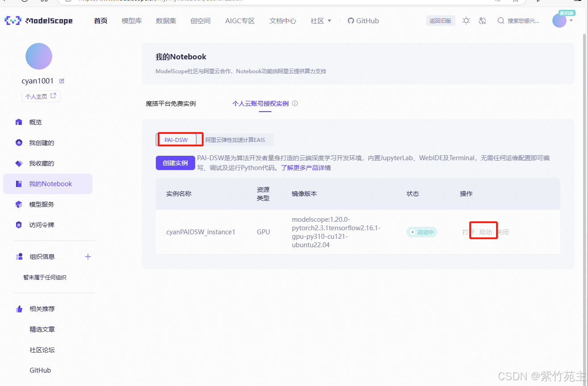
Task: Click the 创建实例 button
Action: (175, 163)
